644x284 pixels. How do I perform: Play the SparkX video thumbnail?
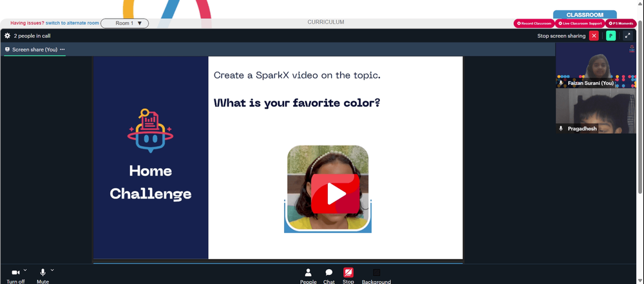tap(335, 194)
